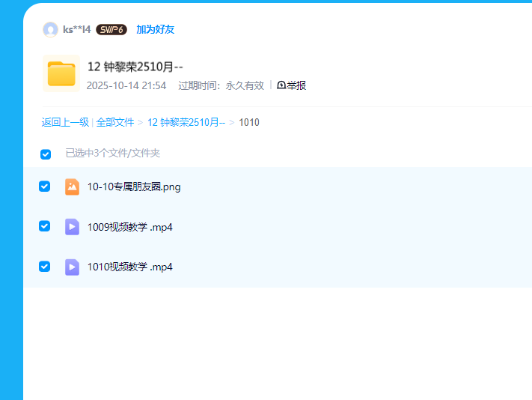Click the SVIP6 membership badge
532x400 pixels.
tap(111, 30)
